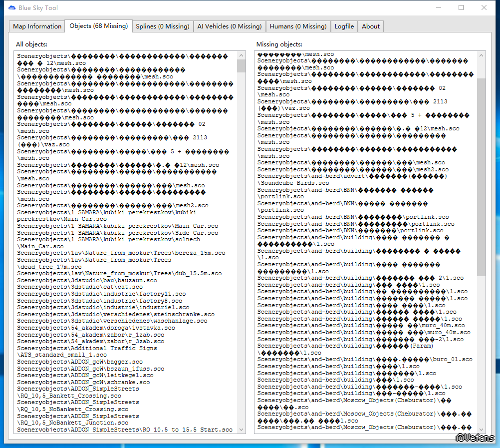Screen dimensions: 500x448
Task: Select the Trees\dub_15.5m.sco line
Action: click(119, 273)
